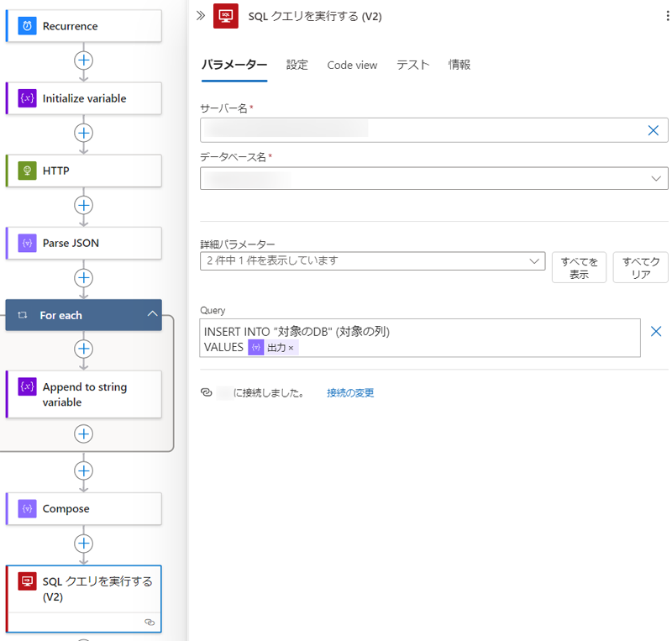
Task: Add step between Parse JSON and For each
Action: coord(83,278)
